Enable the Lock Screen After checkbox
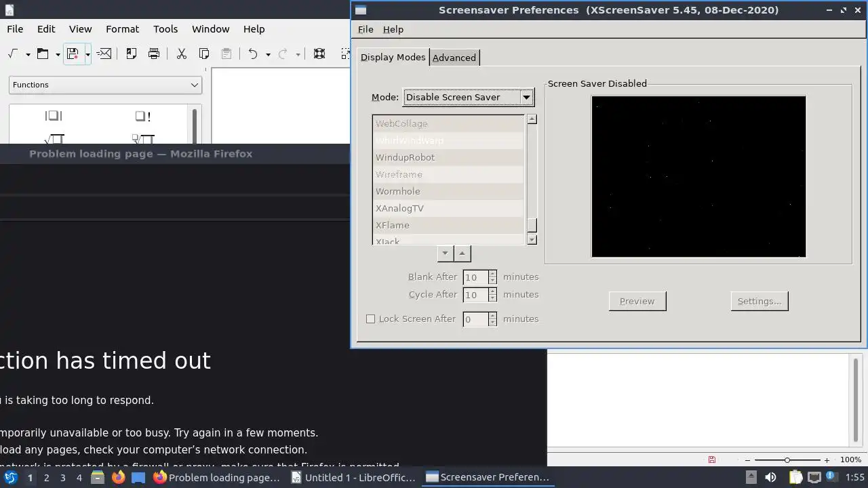The height and width of the screenshot is (488, 868). pyautogui.click(x=370, y=319)
